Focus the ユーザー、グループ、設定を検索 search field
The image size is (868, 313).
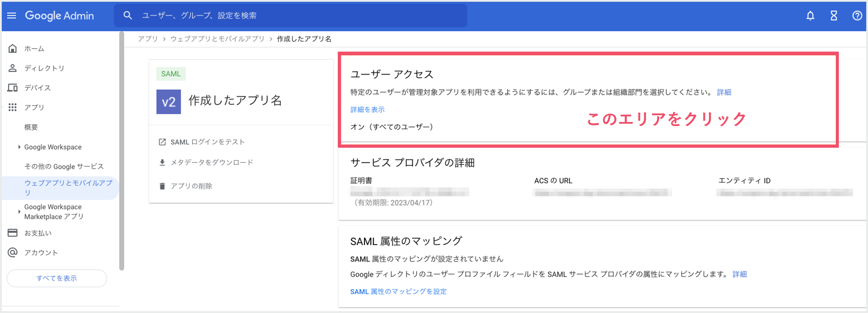coord(291,16)
